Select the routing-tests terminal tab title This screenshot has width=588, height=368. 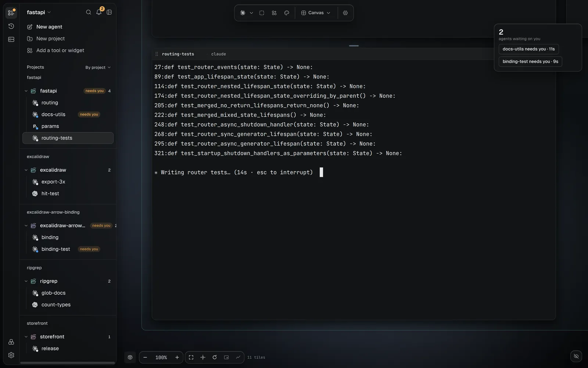178,54
